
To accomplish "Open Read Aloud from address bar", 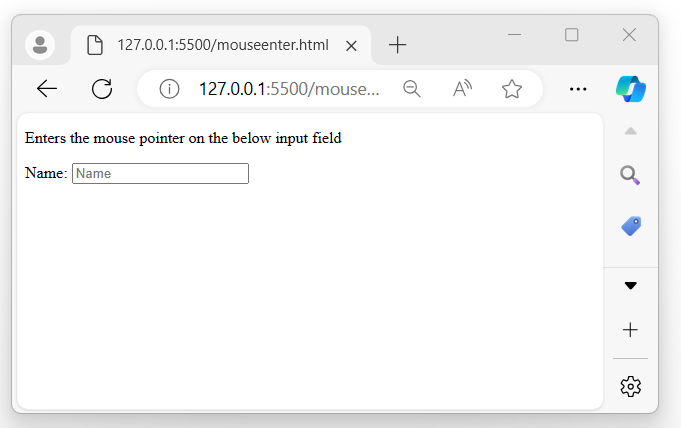I will [461, 89].
